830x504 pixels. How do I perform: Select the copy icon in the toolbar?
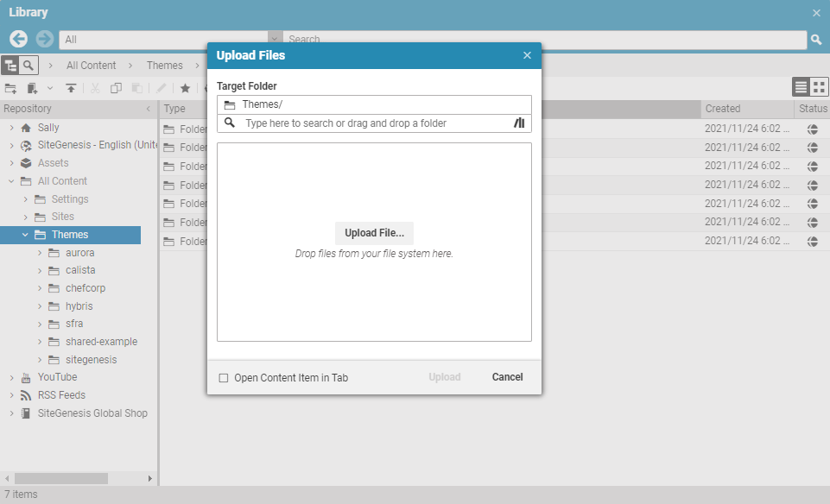(x=117, y=87)
